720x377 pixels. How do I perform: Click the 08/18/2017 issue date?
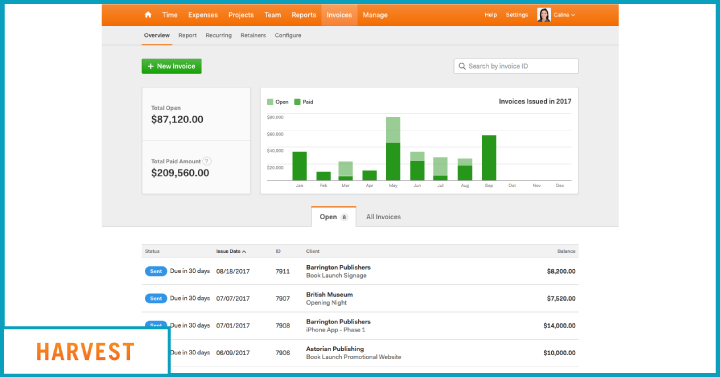233,271
